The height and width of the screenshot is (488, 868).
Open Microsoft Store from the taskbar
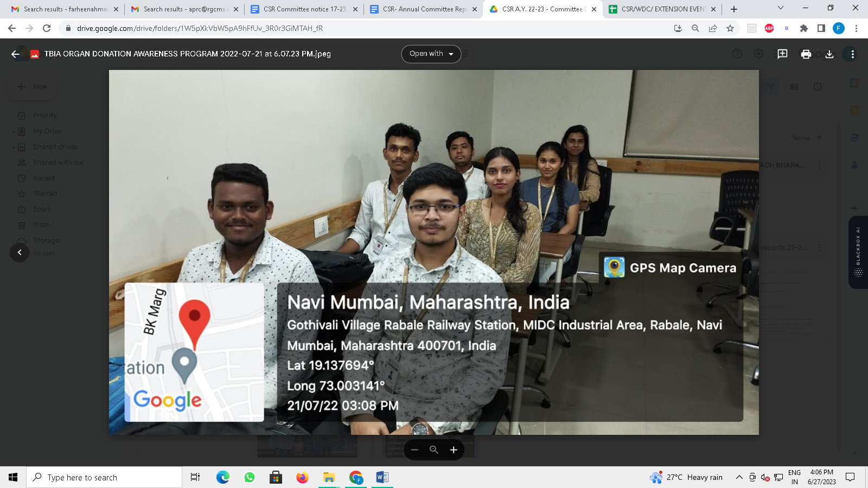276,477
